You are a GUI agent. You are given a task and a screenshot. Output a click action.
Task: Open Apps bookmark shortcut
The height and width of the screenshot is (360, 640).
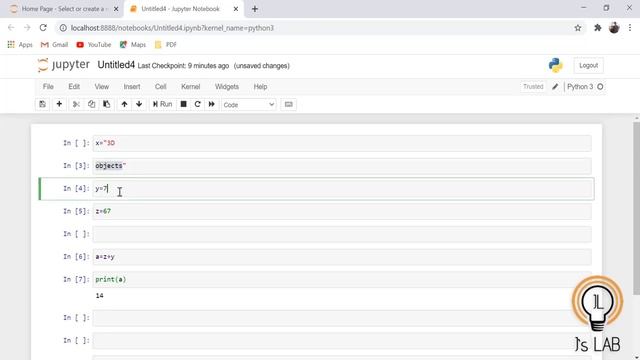pos(20,44)
